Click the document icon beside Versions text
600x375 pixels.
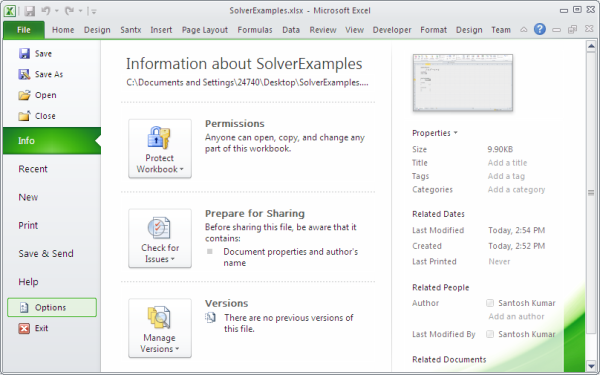(x=211, y=318)
